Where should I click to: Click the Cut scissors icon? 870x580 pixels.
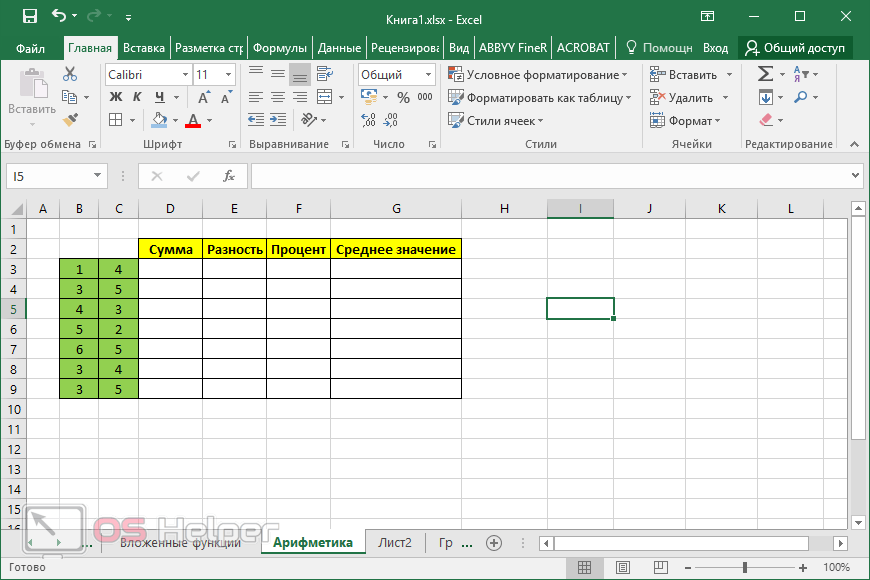[70, 74]
